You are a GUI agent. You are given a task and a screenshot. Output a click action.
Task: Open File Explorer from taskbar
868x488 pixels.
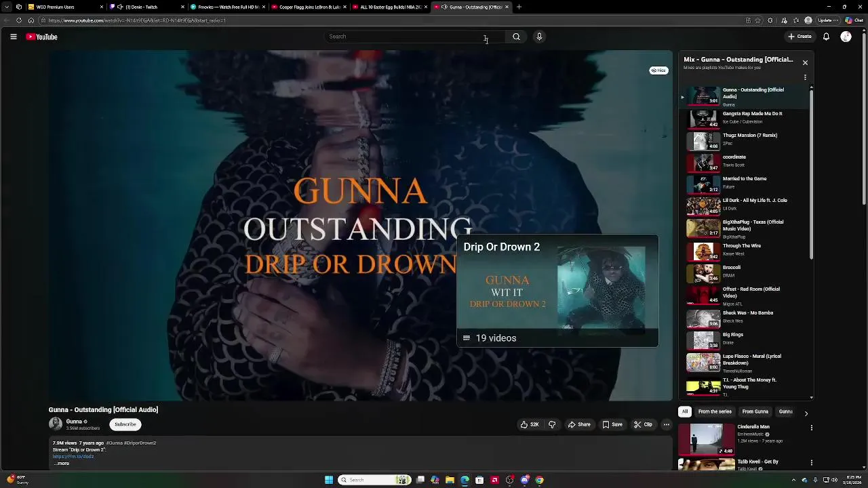point(450,480)
